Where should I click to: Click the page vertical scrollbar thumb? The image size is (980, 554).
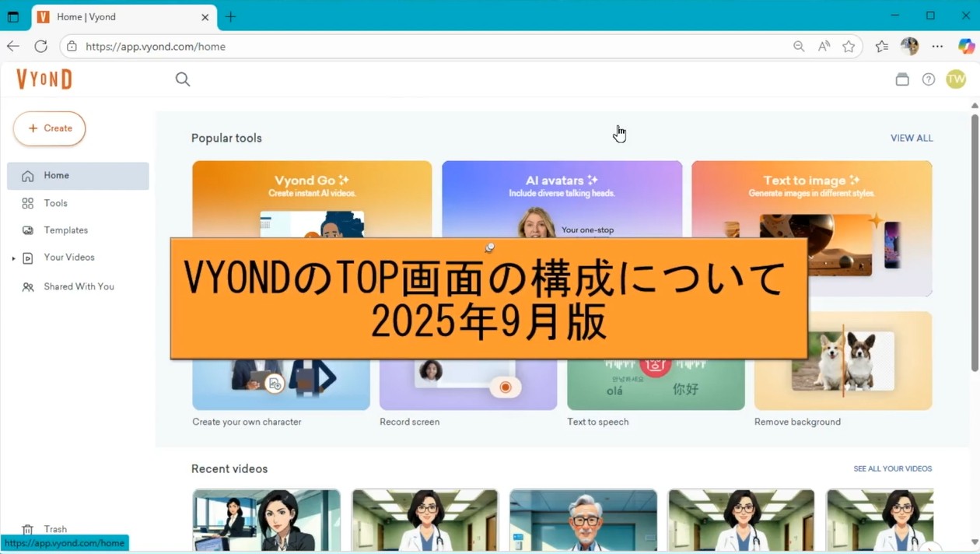coord(975,243)
